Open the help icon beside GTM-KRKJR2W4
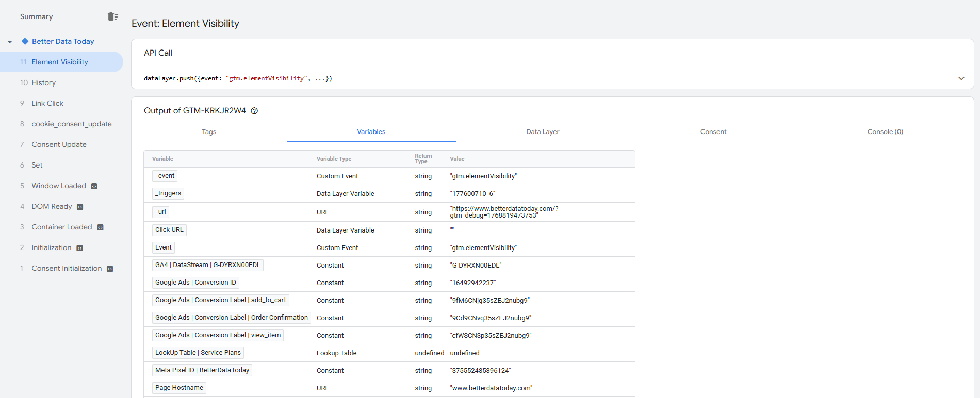Screen dimensions: 980x398 (254, 111)
